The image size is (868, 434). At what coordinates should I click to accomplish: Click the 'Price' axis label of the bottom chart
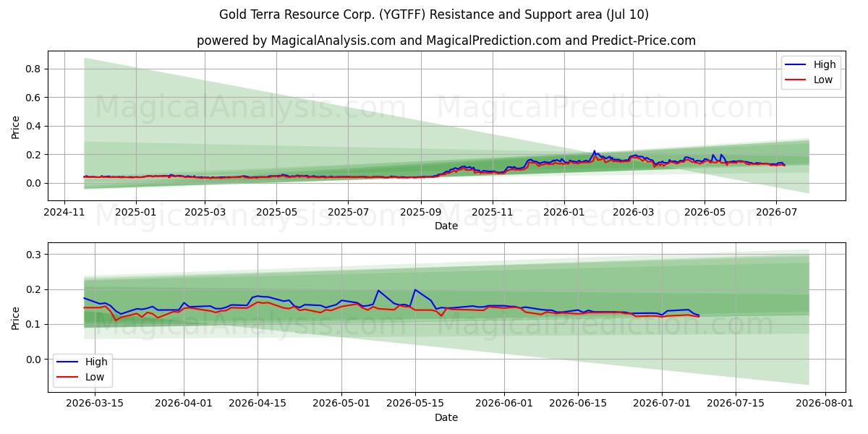[x=16, y=318]
